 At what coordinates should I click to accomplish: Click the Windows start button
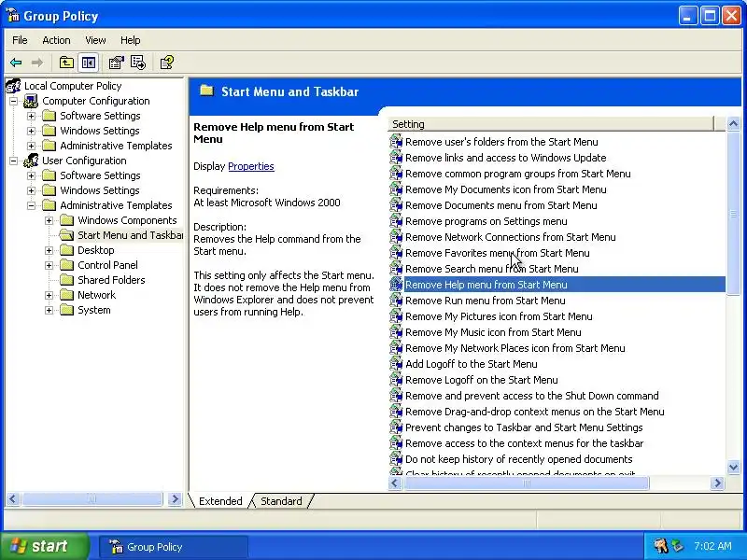coord(45,546)
